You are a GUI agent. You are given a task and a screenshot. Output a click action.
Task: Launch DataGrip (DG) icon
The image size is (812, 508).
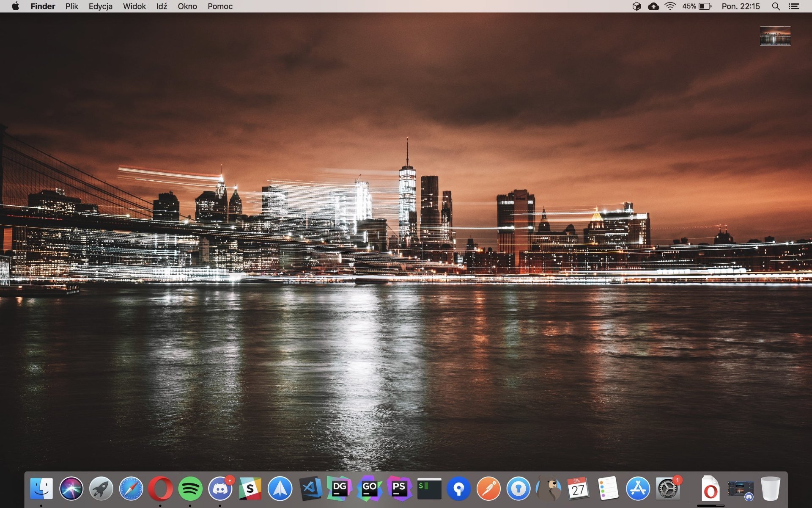coord(340,489)
